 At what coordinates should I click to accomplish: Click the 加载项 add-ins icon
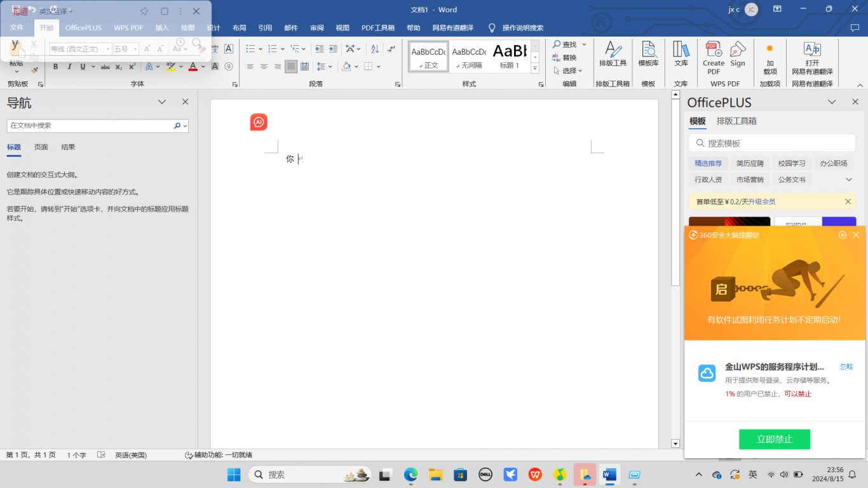tap(770, 58)
